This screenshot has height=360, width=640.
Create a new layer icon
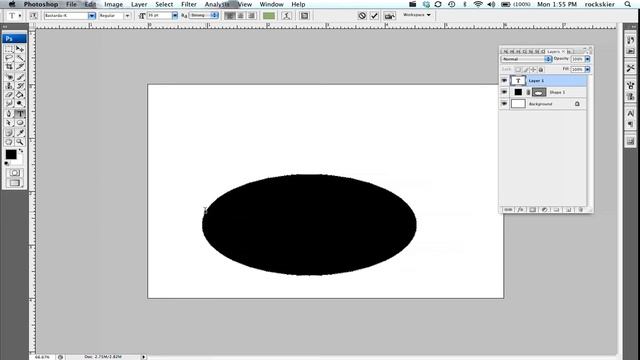pyautogui.click(x=569, y=209)
